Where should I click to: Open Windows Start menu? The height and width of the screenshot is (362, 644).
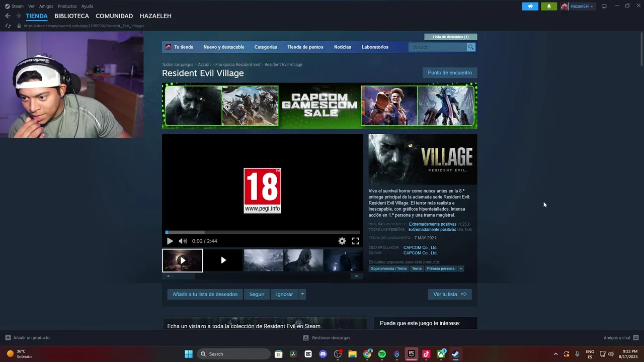189,354
